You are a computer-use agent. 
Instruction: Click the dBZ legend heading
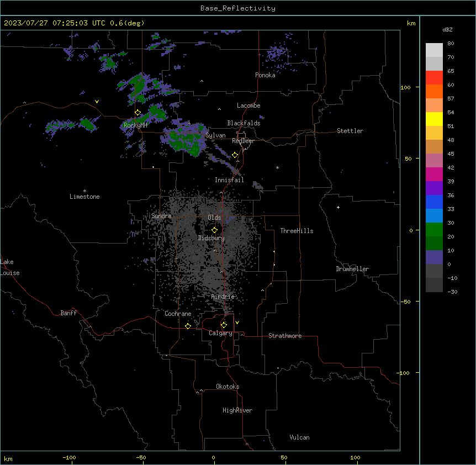pyautogui.click(x=447, y=30)
